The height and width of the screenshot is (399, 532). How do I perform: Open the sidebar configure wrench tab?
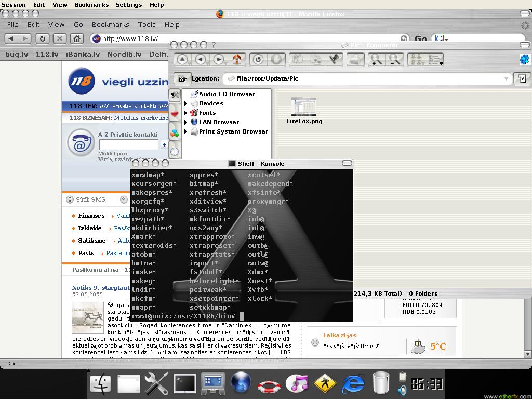pyautogui.click(x=175, y=95)
